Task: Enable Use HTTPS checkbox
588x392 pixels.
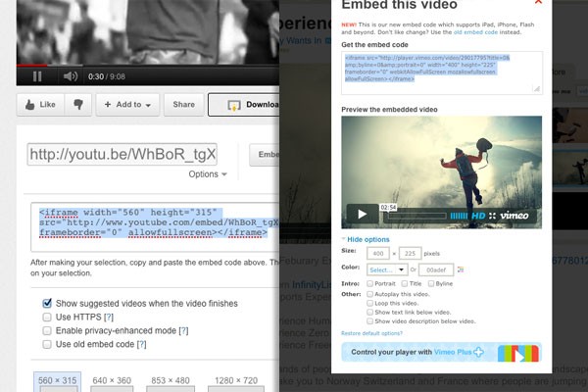Action: [x=47, y=317]
